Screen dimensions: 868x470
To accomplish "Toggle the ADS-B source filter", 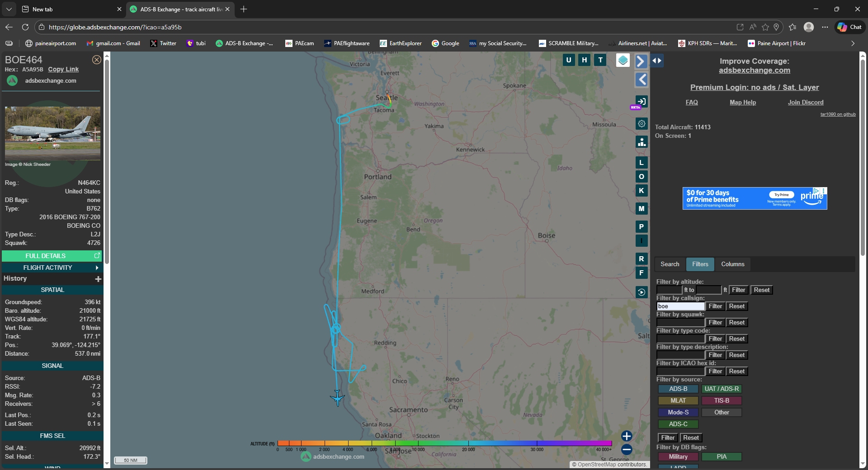I will click(x=678, y=389).
